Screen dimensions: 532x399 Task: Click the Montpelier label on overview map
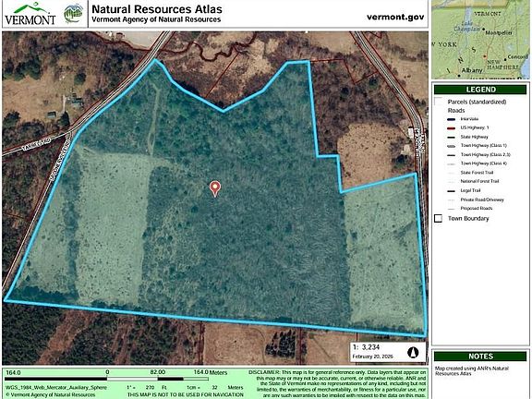click(499, 32)
